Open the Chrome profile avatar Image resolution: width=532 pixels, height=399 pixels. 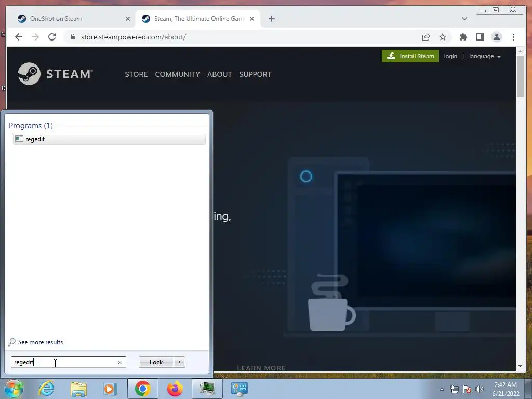pos(496,37)
